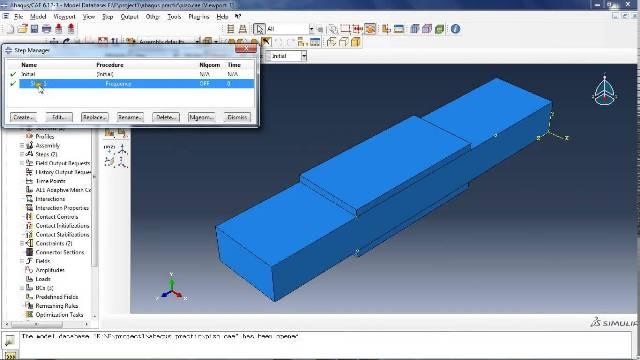Open a model database via folder icon
Image resolution: width=640 pixels, height=360 pixels.
[22, 29]
